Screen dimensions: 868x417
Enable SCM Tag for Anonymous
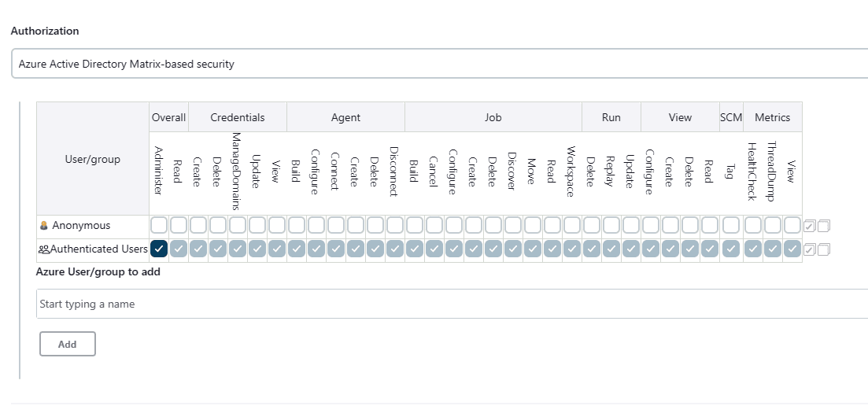(x=731, y=225)
